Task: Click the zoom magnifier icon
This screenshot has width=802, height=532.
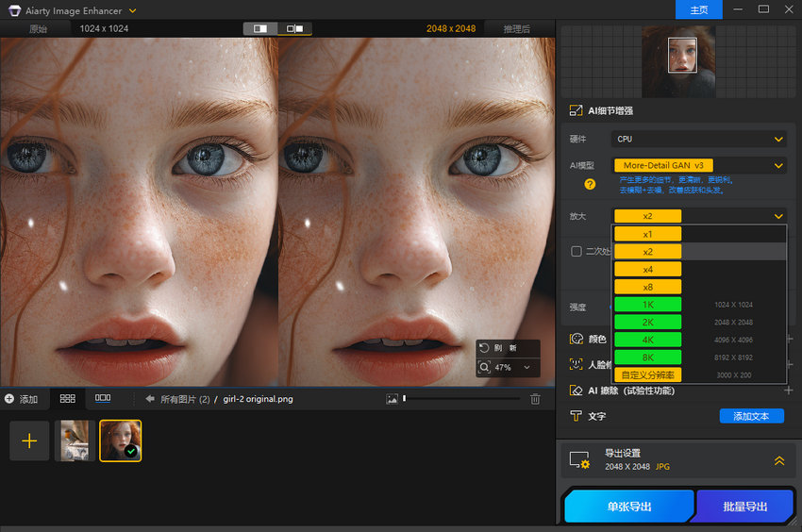Action: 484,367
